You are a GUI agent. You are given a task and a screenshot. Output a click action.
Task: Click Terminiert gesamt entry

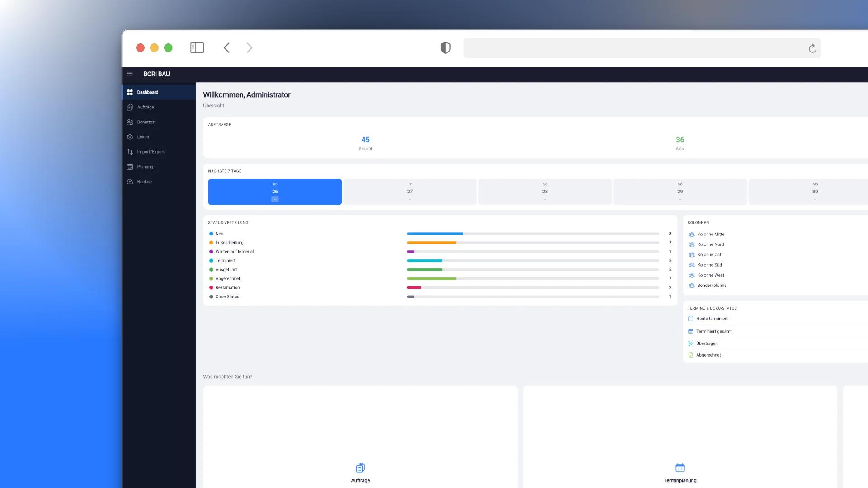point(714,331)
